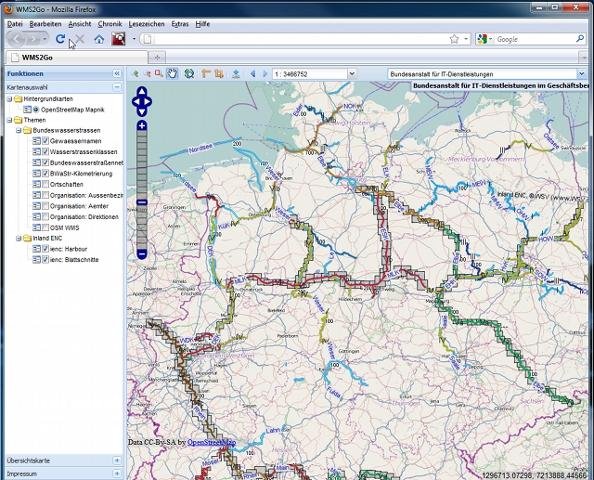
Task: Reload page in Firefox toolbar
Action: (60, 39)
